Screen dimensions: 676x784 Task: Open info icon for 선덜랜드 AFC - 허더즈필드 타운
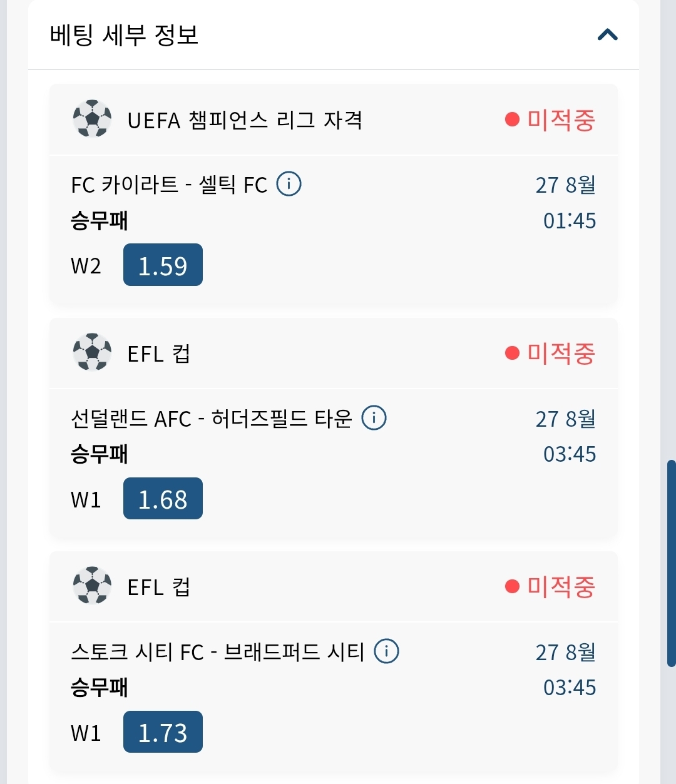point(374,417)
